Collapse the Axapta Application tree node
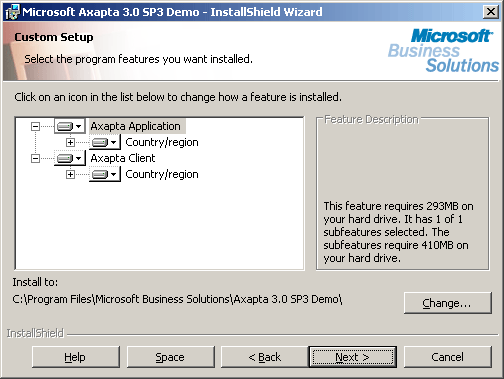The image size is (504, 379). (35, 126)
